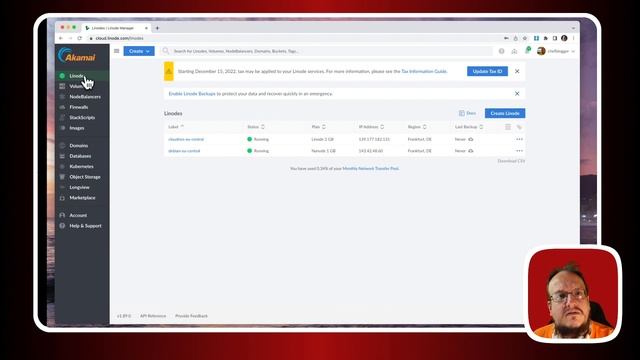The width and height of the screenshot is (640, 360).
Task: Sort table by the Label column
Action: coord(176,127)
